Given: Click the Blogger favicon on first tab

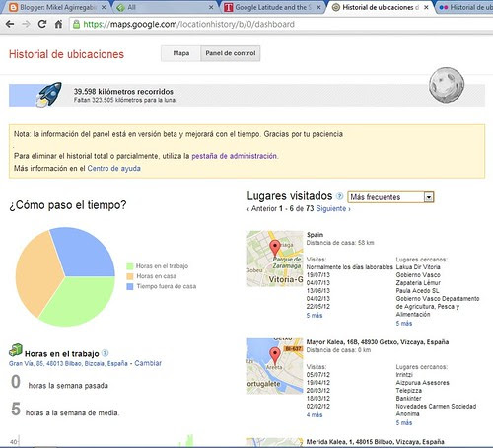Looking at the screenshot, I should point(13,7).
